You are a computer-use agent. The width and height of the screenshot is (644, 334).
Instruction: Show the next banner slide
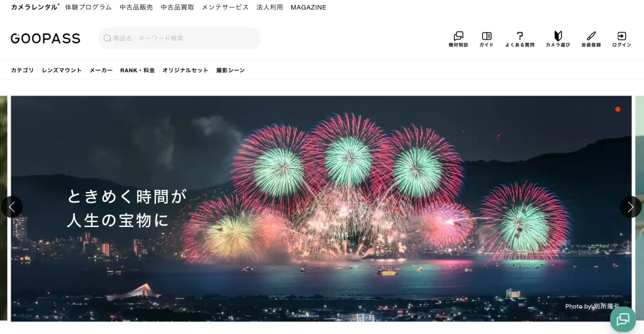coord(630,207)
